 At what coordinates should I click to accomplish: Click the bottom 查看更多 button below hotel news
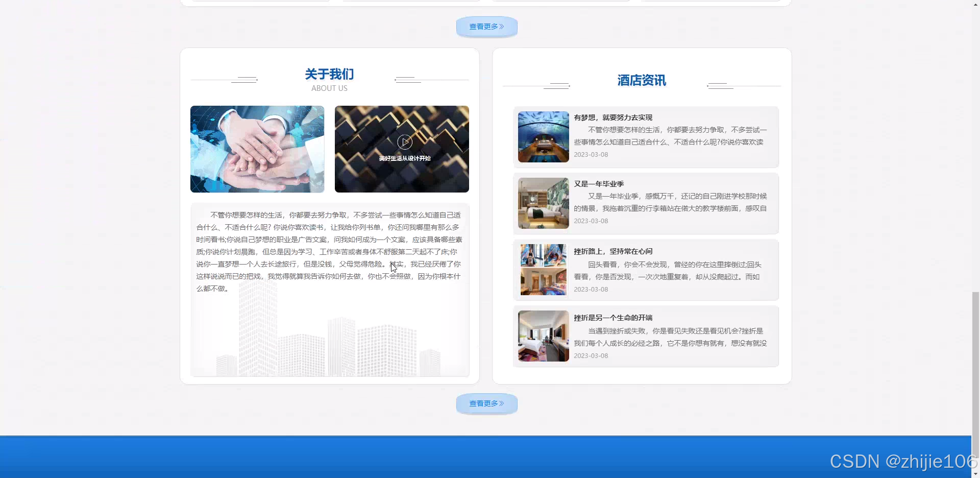[486, 403]
